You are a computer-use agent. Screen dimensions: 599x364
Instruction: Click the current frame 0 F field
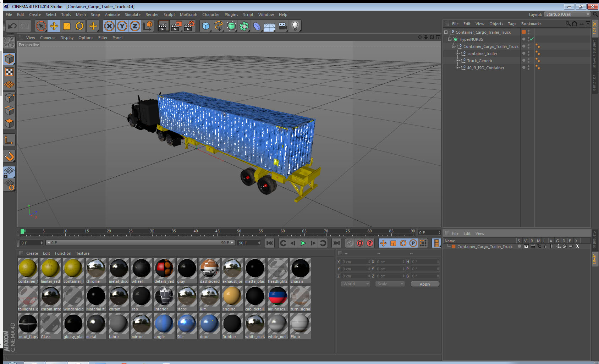point(32,243)
